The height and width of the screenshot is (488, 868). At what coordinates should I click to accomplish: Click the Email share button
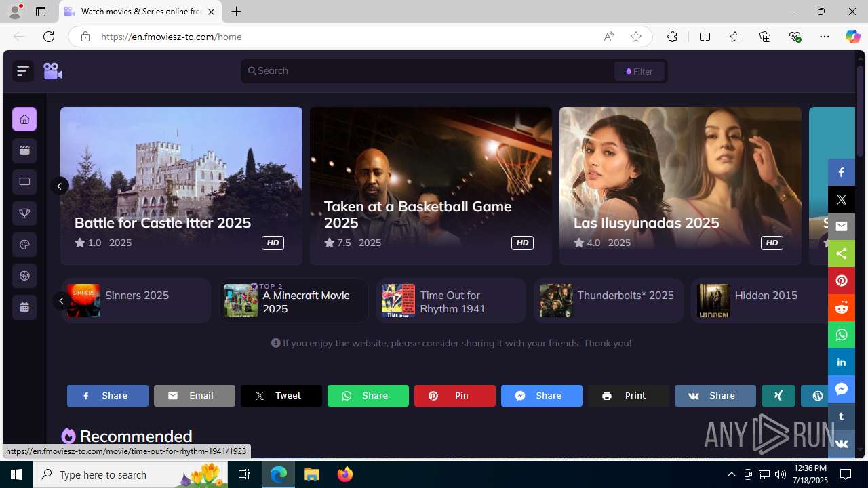coord(195,396)
